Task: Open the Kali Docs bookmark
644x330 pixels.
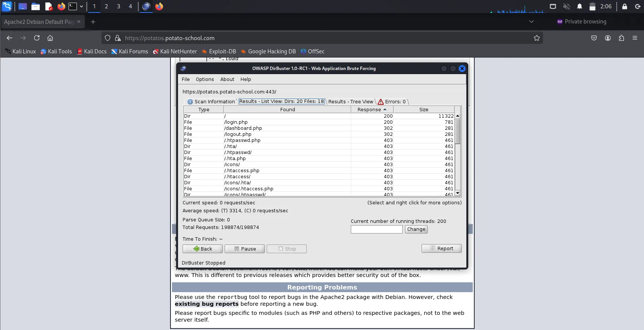Action: [x=92, y=51]
